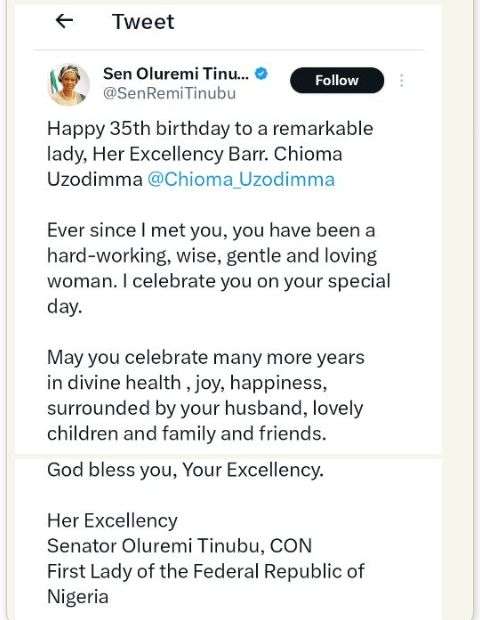This screenshot has height=620, width=480.
Task: Click 'children and family and friends' line
Action: (187, 433)
